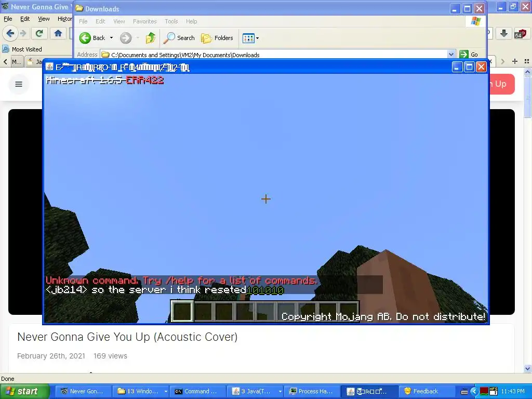Click the Explorer Search button
This screenshot has width=532, height=399.
click(179, 38)
